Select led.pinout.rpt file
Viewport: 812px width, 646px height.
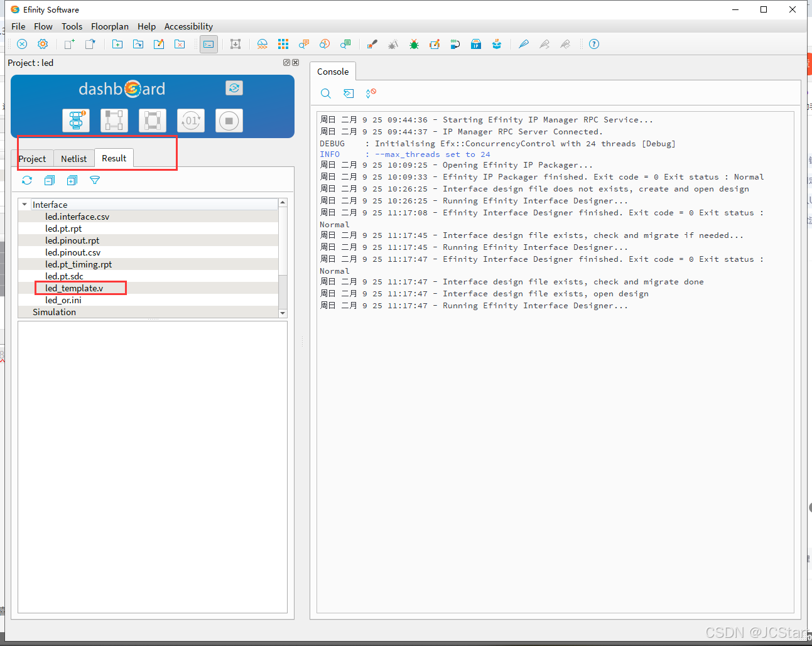pos(72,240)
